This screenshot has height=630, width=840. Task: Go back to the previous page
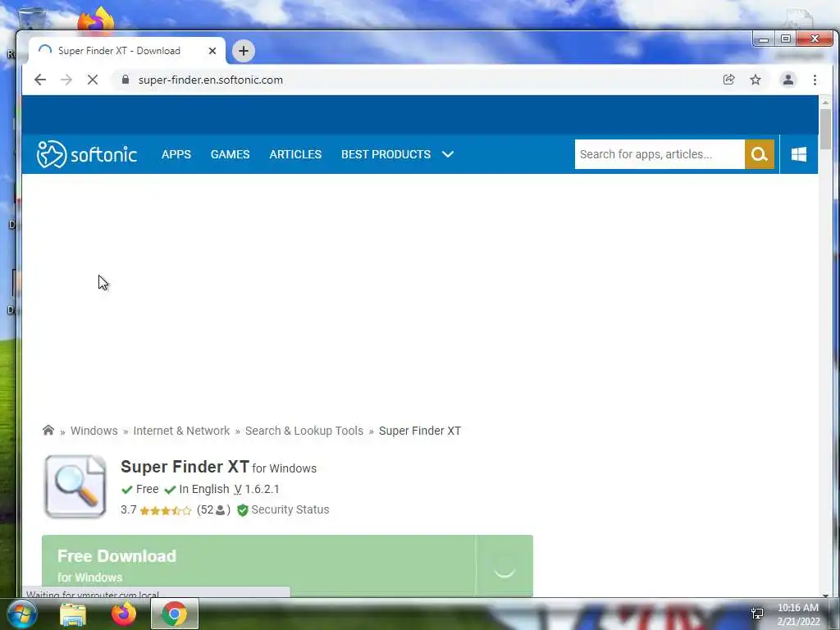[40, 80]
